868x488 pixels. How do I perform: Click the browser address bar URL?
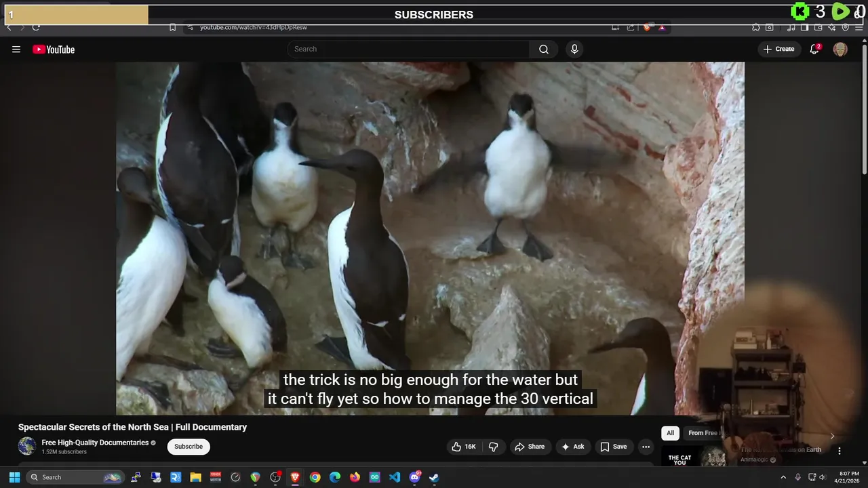(254, 28)
